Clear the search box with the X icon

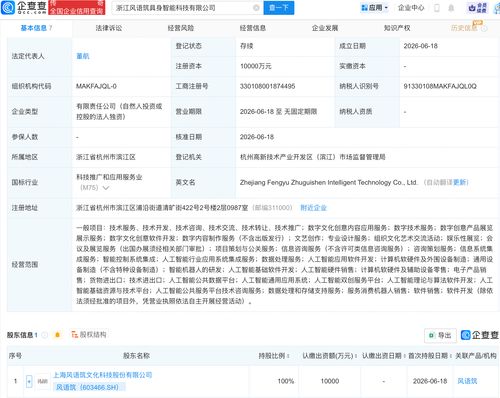point(256,8)
